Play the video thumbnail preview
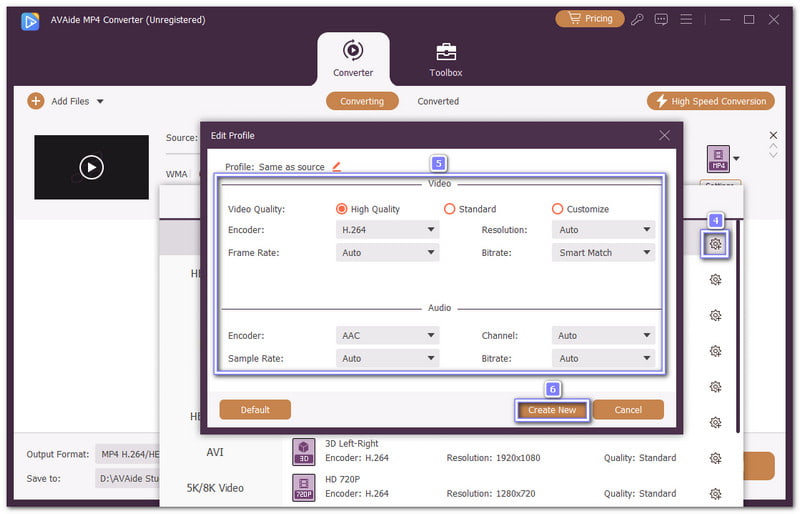 coord(91,167)
